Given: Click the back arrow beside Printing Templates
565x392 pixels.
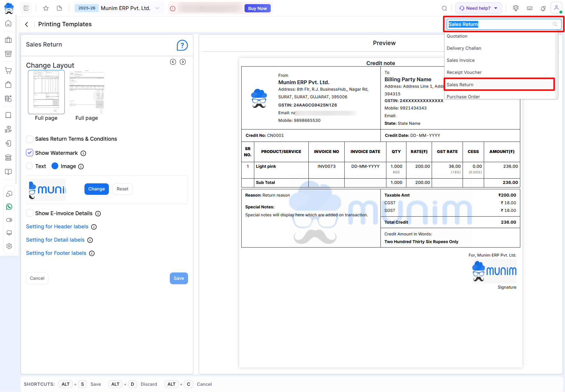Looking at the screenshot, I should click(27, 24).
